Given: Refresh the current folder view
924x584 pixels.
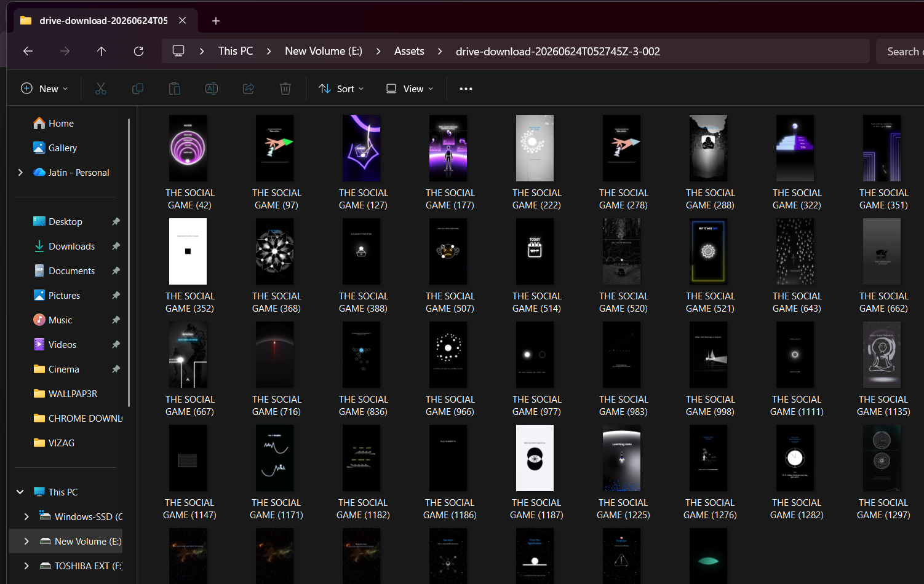Looking at the screenshot, I should (x=138, y=51).
